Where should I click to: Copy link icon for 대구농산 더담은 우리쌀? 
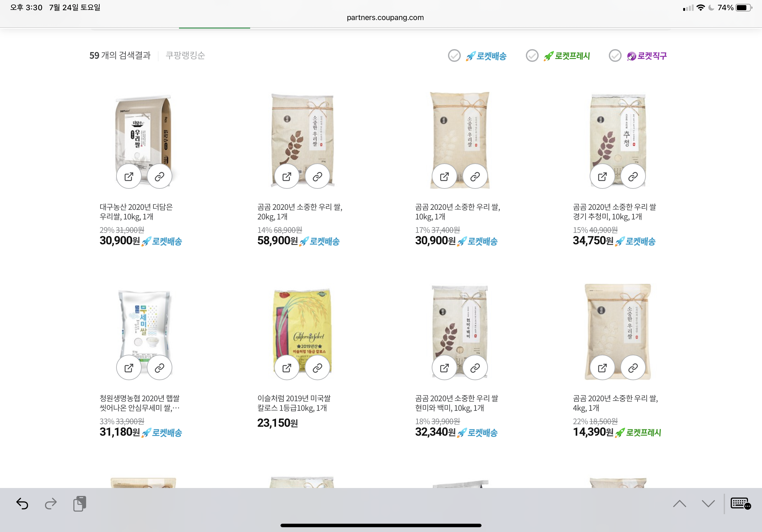pyautogui.click(x=160, y=176)
